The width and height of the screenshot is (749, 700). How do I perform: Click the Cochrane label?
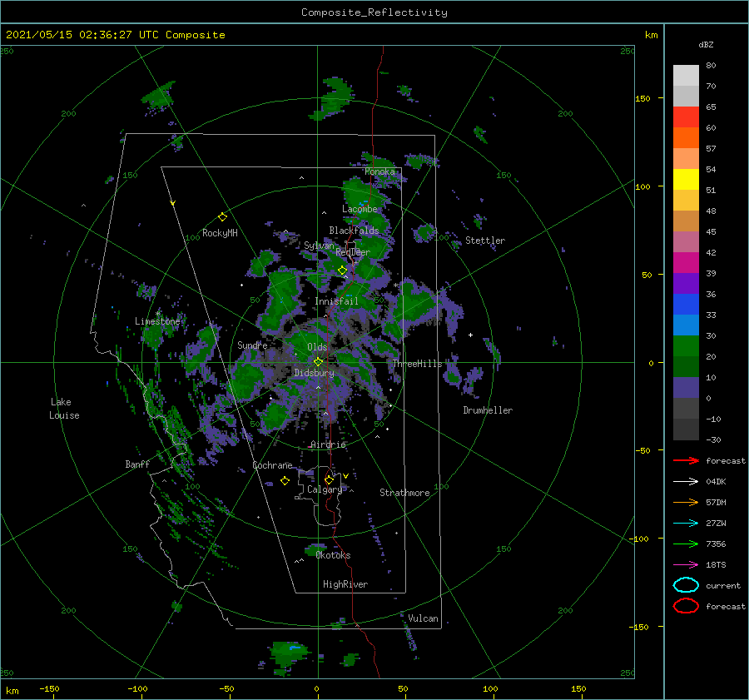click(x=272, y=465)
